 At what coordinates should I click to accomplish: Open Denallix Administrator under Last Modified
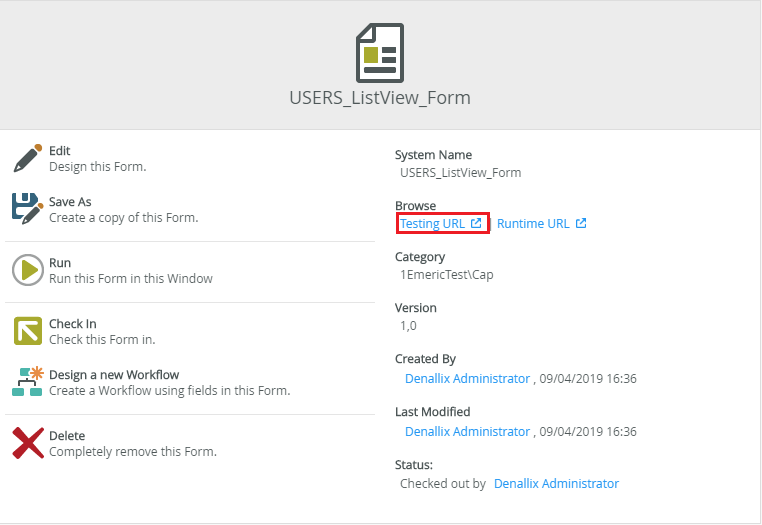coord(467,432)
